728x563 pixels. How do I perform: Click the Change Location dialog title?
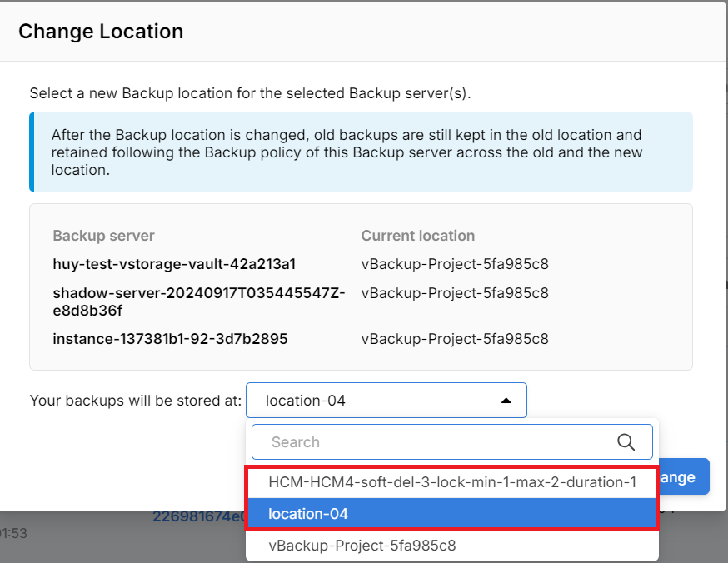tap(101, 32)
